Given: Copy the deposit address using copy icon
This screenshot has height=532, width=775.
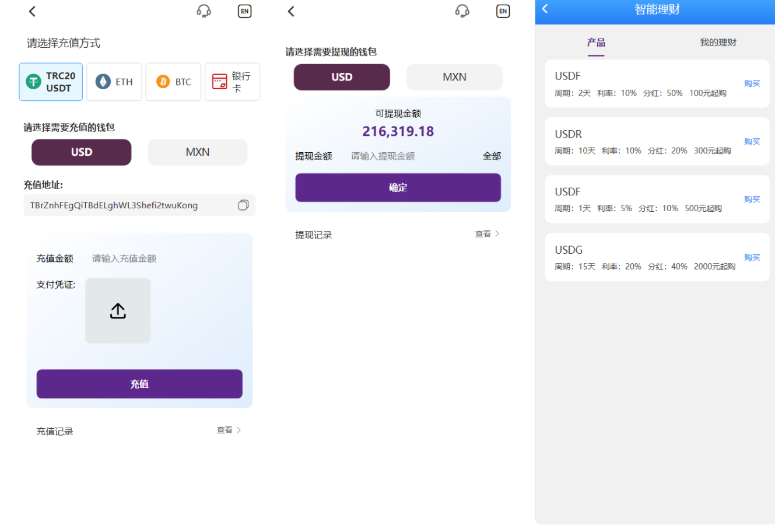Looking at the screenshot, I should click(243, 205).
